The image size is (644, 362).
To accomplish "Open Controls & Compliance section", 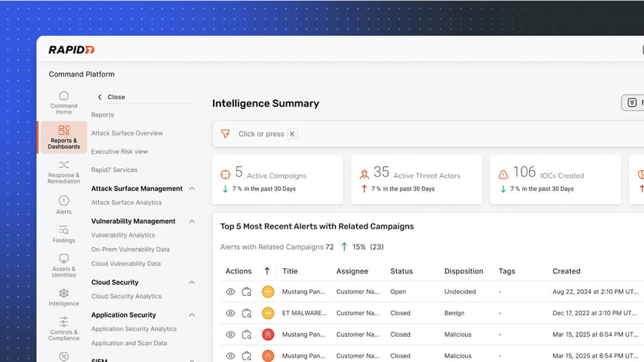I will click(x=64, y=328).
